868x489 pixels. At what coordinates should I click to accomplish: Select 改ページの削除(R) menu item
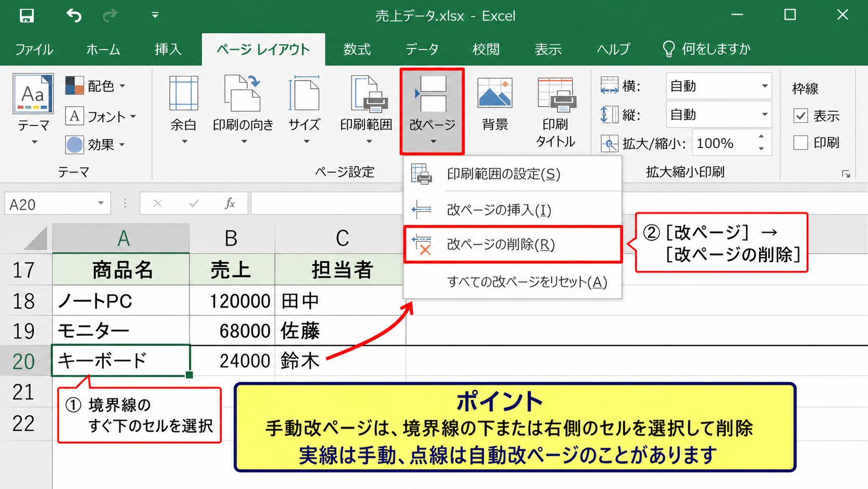pyautogui.click(x=513, y=244)
